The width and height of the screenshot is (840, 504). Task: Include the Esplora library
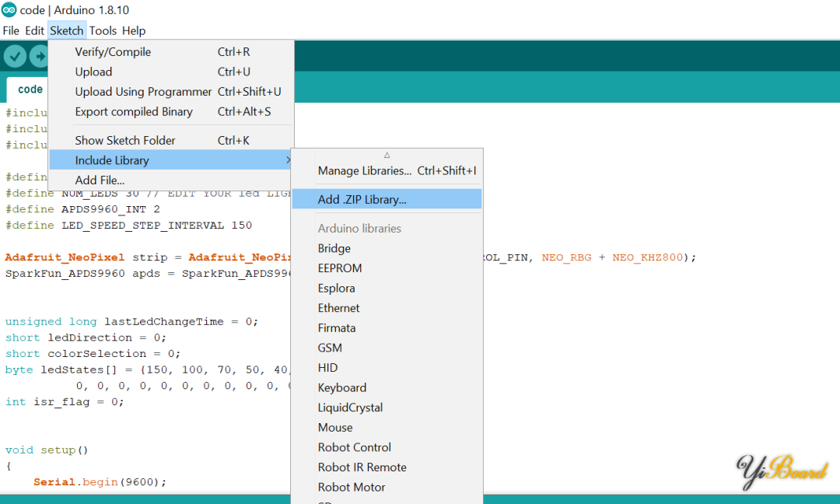point(387,288)
